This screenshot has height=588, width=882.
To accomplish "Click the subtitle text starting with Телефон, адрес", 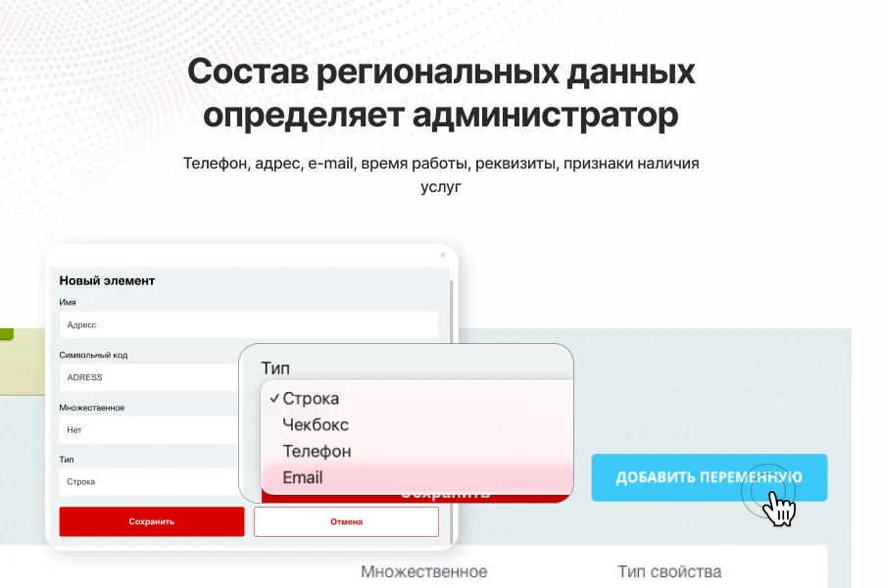I will 441,174.
